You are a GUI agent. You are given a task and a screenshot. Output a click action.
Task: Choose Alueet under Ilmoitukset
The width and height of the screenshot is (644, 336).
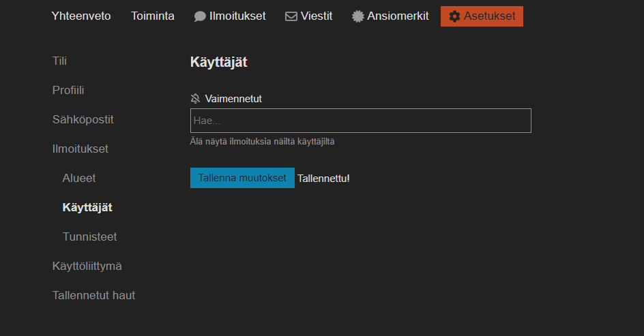coord(79,178)
